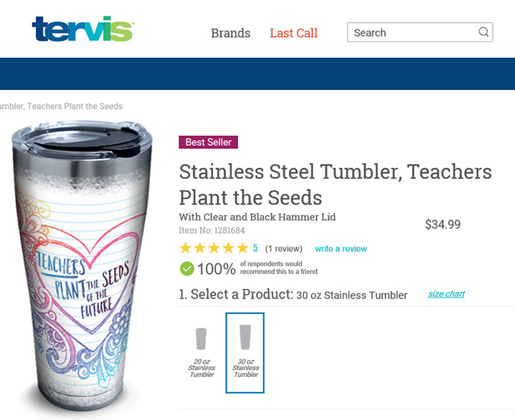Click the Tervis logo
The width and height of the screenshot is (515, 420).
82,29
